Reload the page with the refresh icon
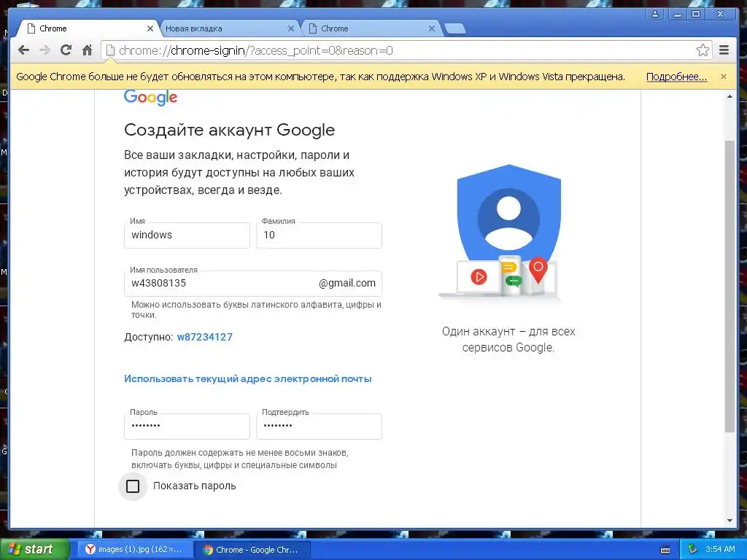Image resolution: width=747 pixels, height=560 pixels. point(66,50)
